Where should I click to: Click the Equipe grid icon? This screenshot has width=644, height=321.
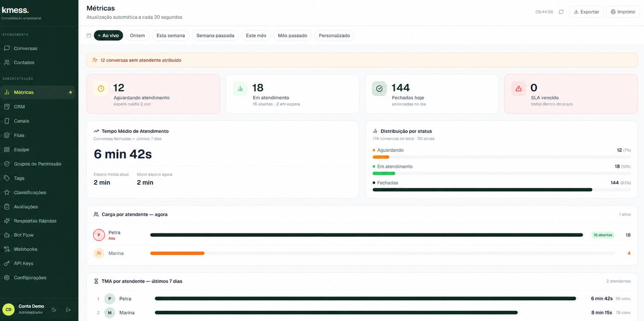click(6, 150)
